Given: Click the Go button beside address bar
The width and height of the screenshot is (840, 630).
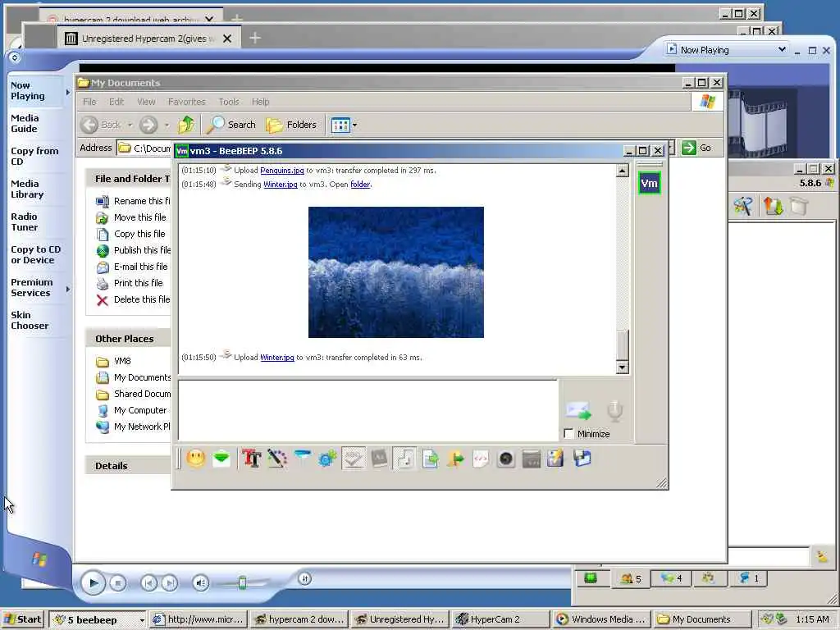Looking at the screenshot, I should tap(697, 148).
